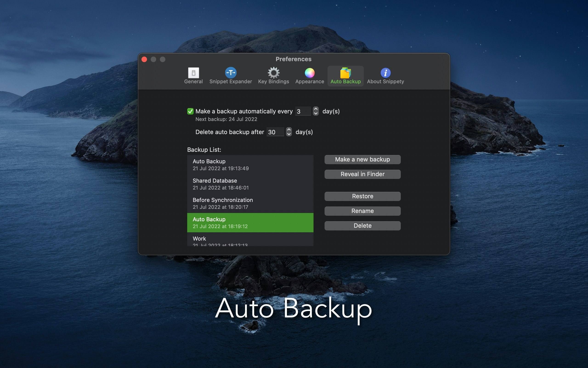
Task: Select the Auto Backup folder icon
Action: [345, 73]
